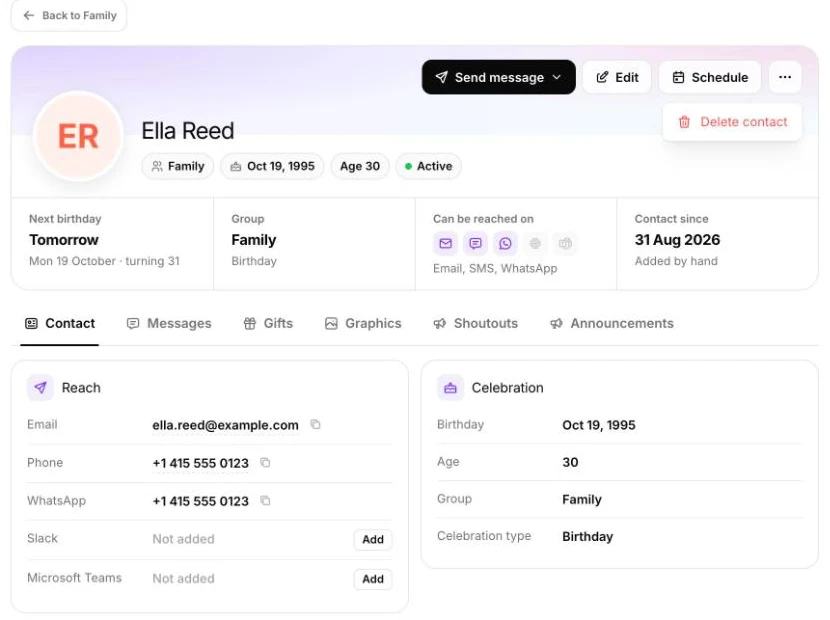The image size is (830, 620).
Task: Copy the email address with its copy icon
Action: point(315,424)
